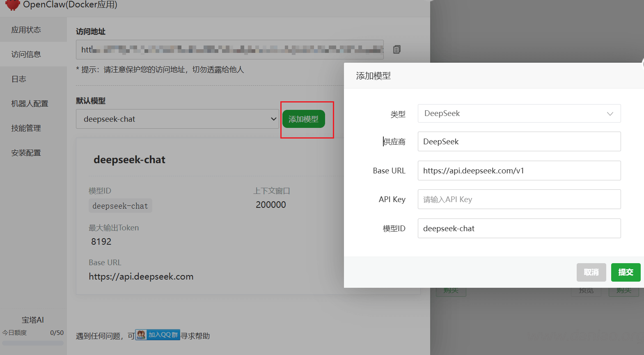Viewport: 644px width, 355px height.
Task: Focus the API Key input field
Action: tap(519, 199)
